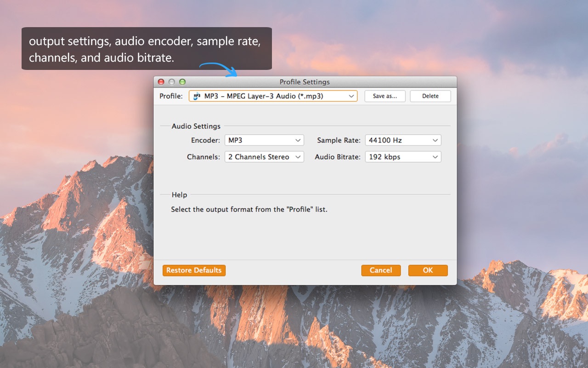The image size is (588, 368).
Task: Click the Save as... button
Action: pyautogui.click(x=385, y=96)
